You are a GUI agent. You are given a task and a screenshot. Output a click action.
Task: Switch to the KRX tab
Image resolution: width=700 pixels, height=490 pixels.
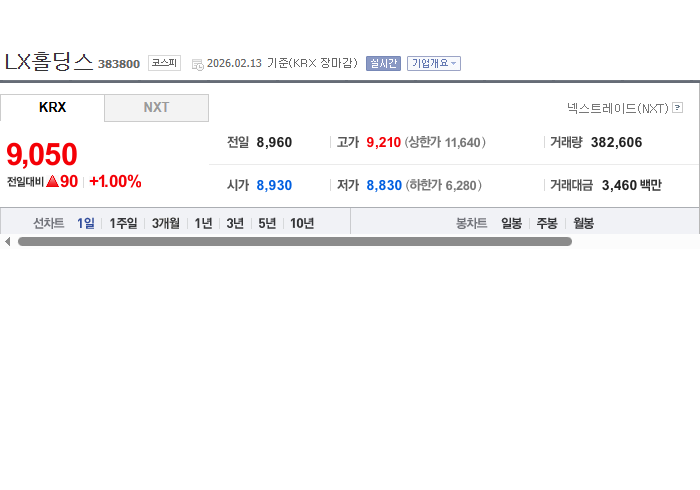point(52,108)
